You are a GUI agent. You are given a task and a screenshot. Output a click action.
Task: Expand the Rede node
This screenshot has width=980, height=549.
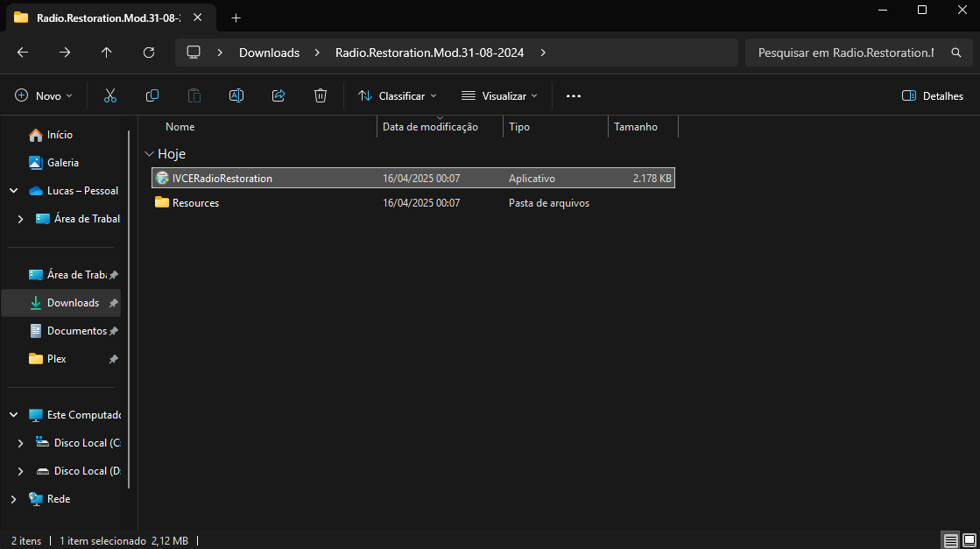(x=14, y=499)
